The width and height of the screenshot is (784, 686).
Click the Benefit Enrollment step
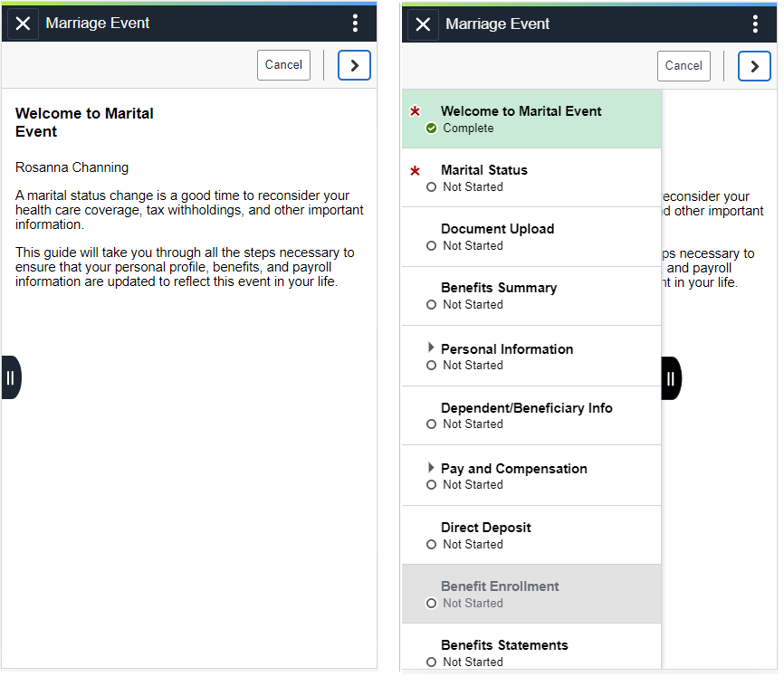(531, 594)
